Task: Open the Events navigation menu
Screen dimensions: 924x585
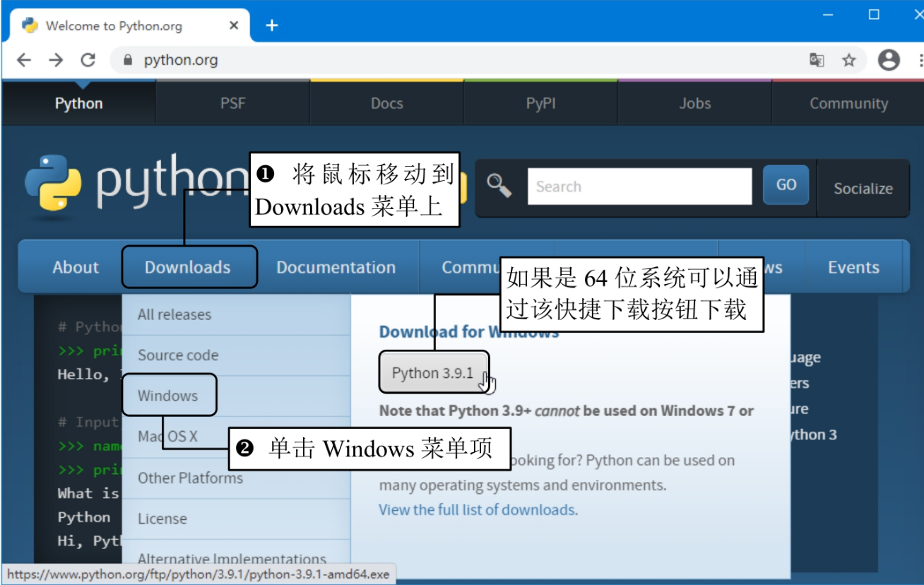Action: point(853,267)
